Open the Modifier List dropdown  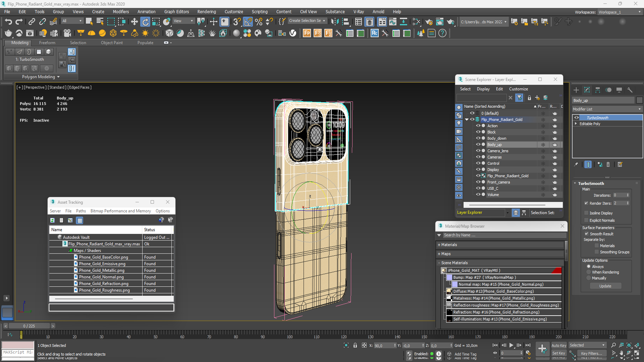tap(607, 109)
